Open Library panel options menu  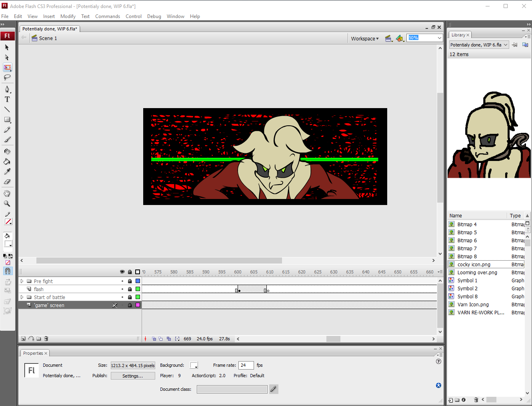pyautogui.click(x=528, y=36)
